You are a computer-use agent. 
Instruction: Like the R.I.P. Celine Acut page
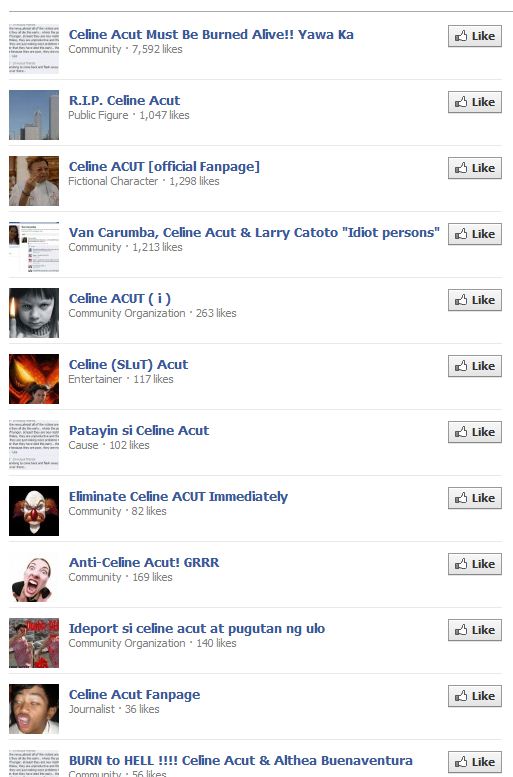click(474, 102)
